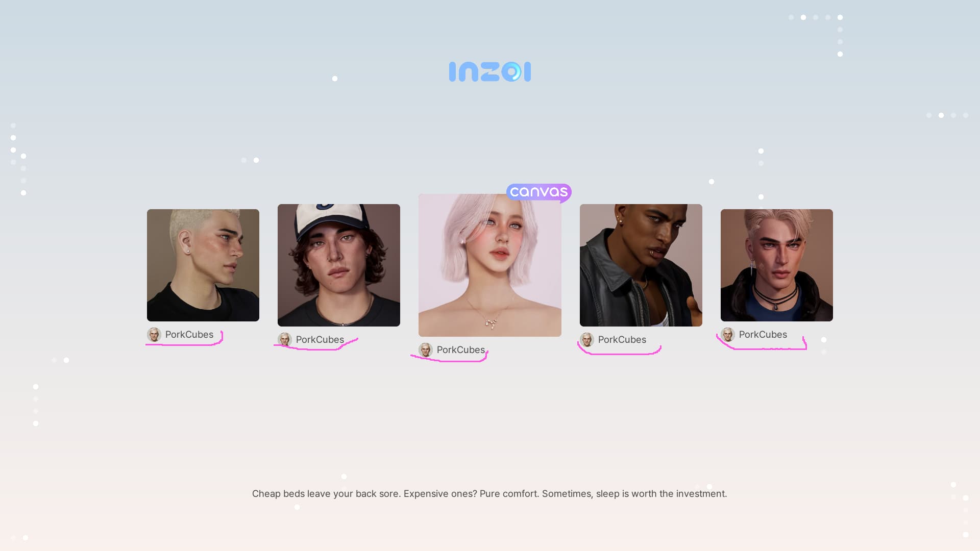Click avatar icon under the baseball cap portrait

click(285, 340)
